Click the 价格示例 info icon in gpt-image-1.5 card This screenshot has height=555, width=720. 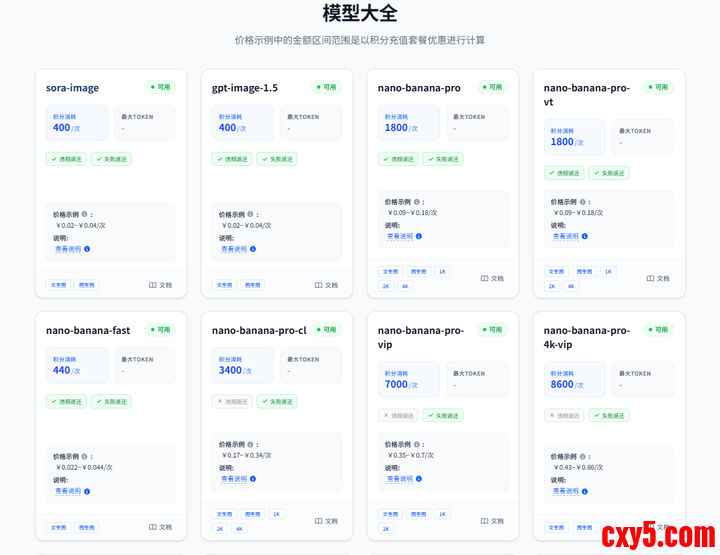pos(250,214)
